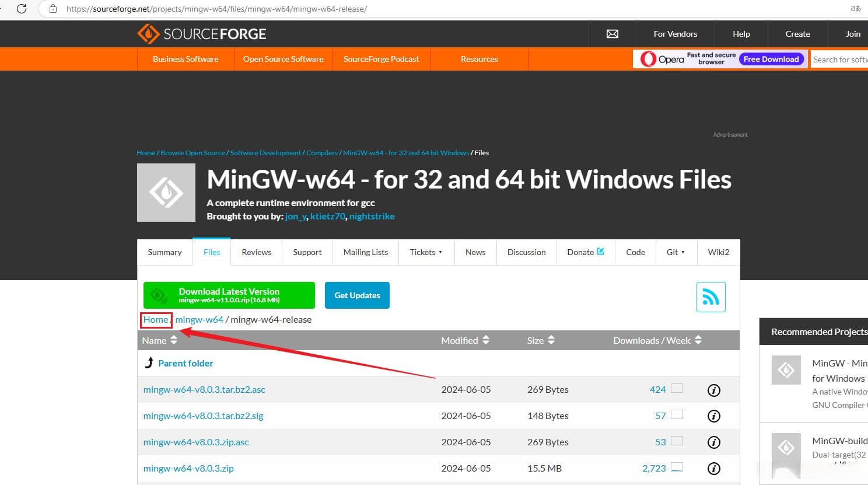Click the Download Latest Version button

click(229, 295)
